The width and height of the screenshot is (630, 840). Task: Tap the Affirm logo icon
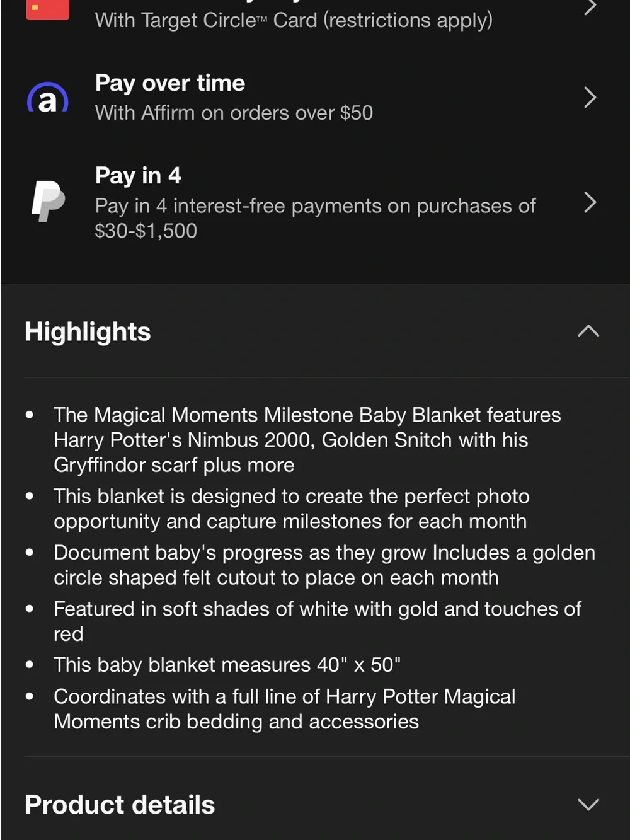tap(48, 98)
